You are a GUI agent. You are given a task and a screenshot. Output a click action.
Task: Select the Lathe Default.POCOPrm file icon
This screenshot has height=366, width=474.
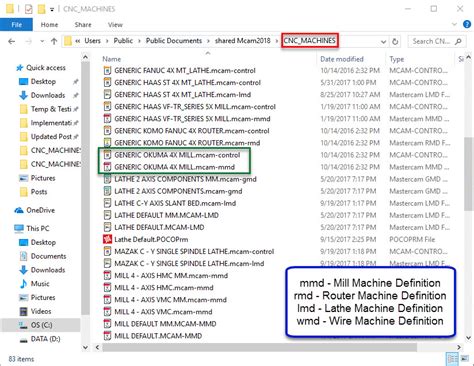pos(107,239)
